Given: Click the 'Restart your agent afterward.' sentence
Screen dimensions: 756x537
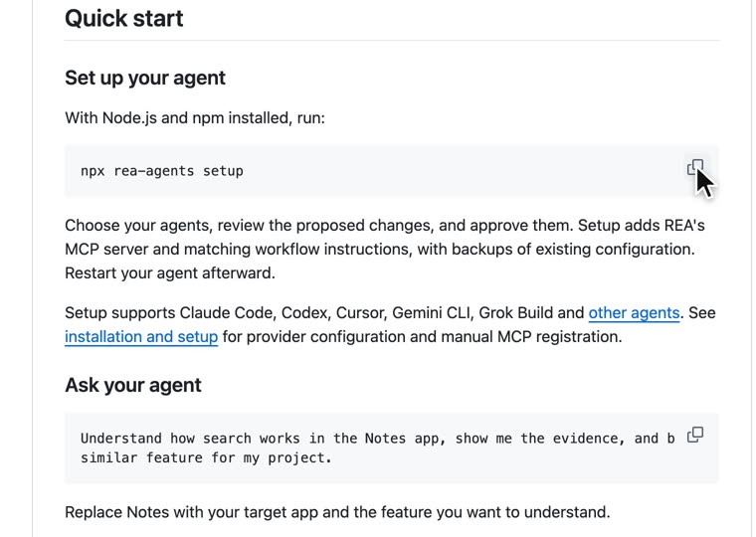Looking at the screenshot, I should 170,272.
